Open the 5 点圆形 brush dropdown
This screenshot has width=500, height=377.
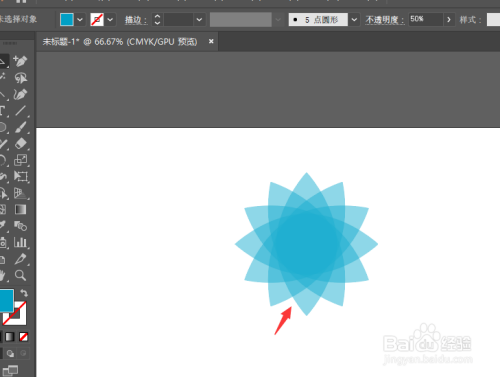click(354, 19)
